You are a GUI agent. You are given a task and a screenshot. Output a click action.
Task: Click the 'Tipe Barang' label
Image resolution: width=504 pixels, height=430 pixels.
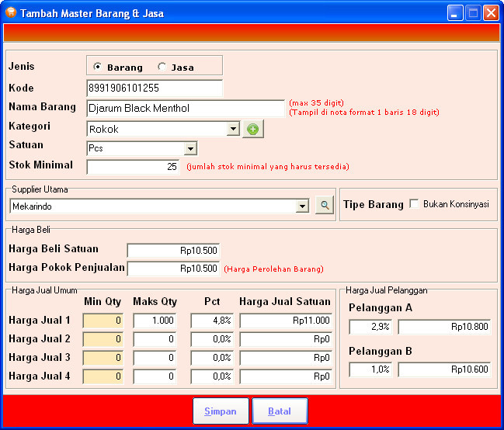coord(374,205)
